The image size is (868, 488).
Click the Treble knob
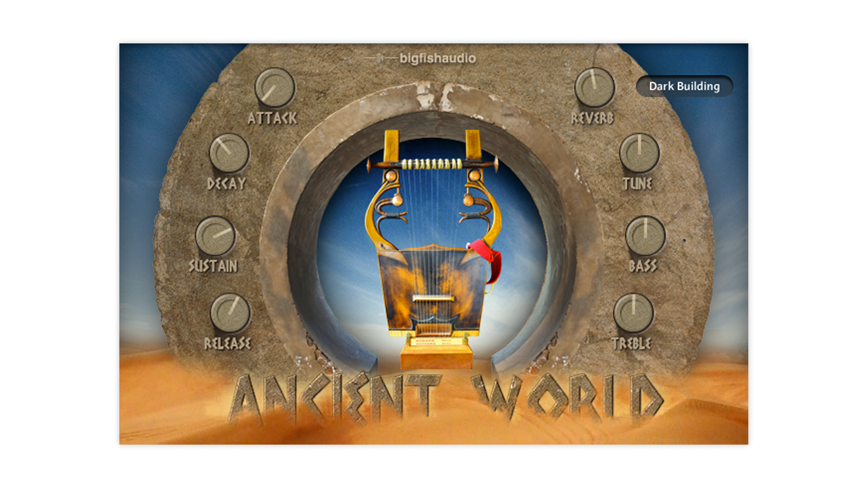(x=633, y=314)
